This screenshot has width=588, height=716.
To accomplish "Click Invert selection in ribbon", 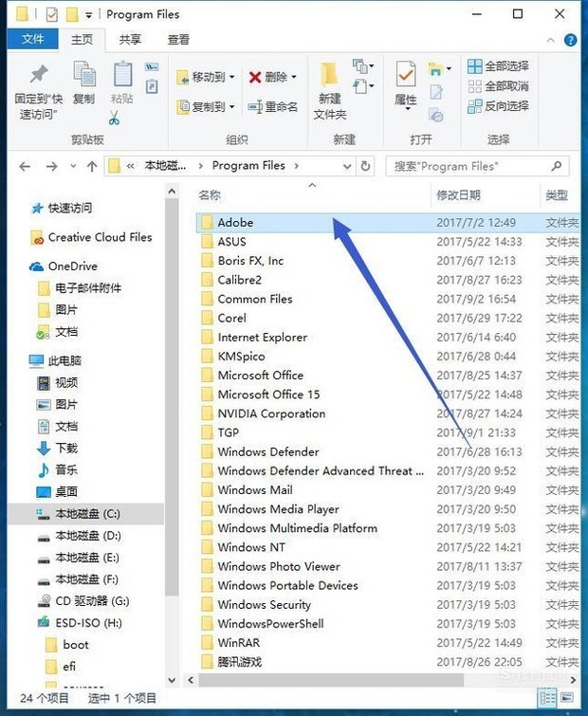I will coord(498,106).
